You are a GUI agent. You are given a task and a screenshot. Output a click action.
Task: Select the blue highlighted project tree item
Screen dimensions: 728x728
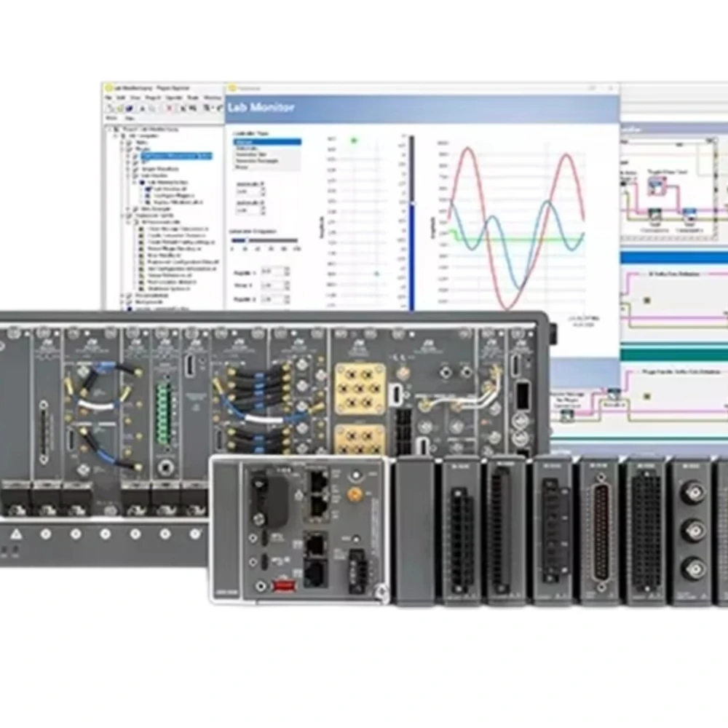click(x=176, y=156)
